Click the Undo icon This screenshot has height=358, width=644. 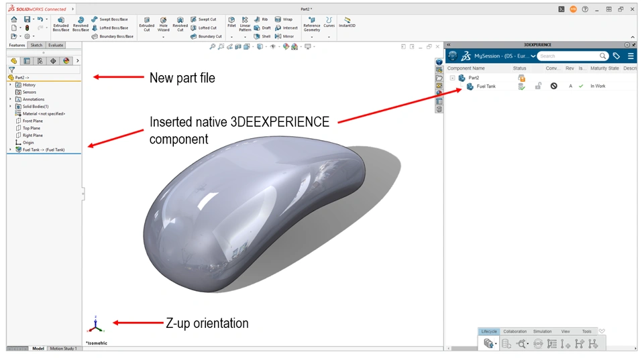40,19
